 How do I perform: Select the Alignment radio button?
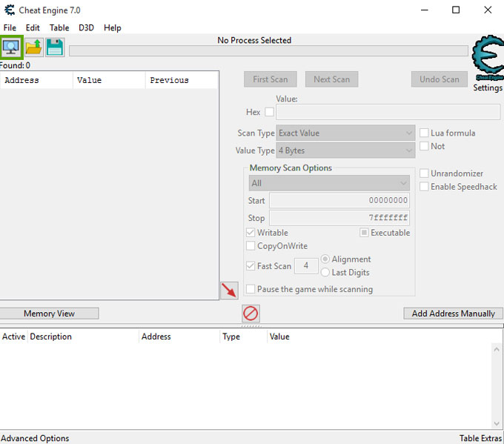pos(325,259)
